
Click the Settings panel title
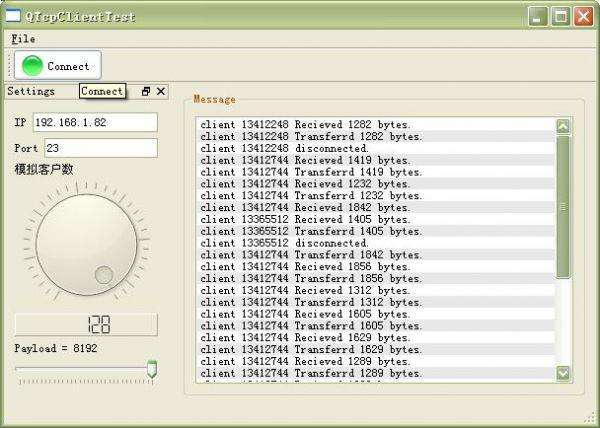coord(31,91)
